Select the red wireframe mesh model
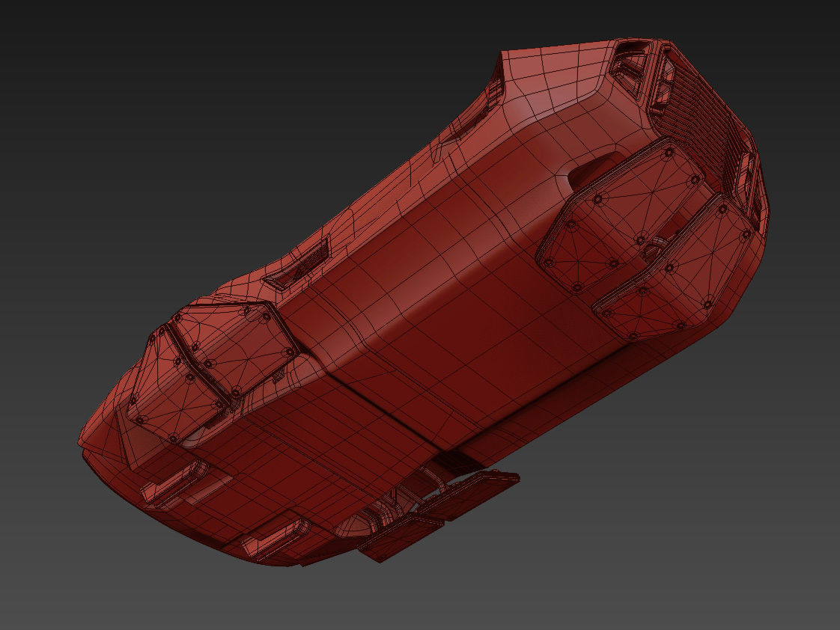This screenshot has height=630, width=840. [424, 303]
